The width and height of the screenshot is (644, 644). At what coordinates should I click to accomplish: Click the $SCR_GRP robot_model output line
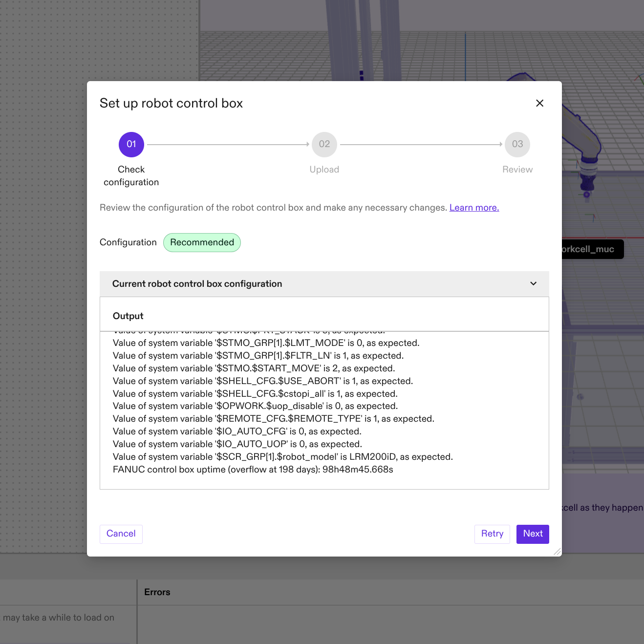(x=282, y=457)
